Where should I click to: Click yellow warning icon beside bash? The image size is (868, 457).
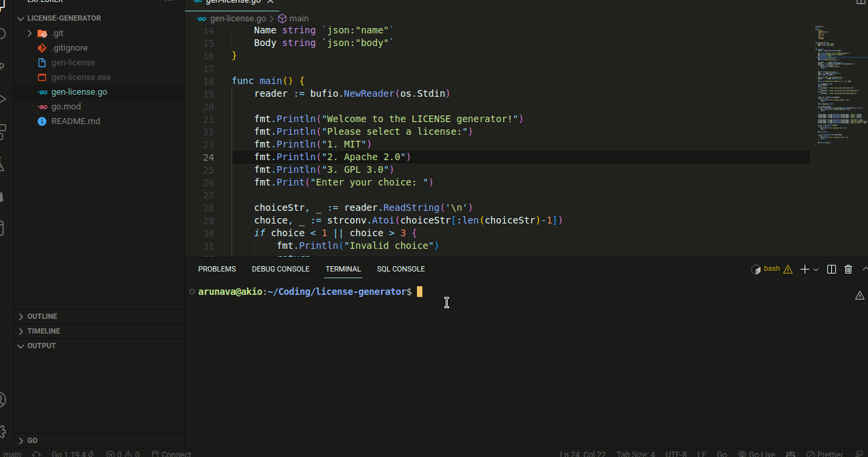(x=788, y=270)
